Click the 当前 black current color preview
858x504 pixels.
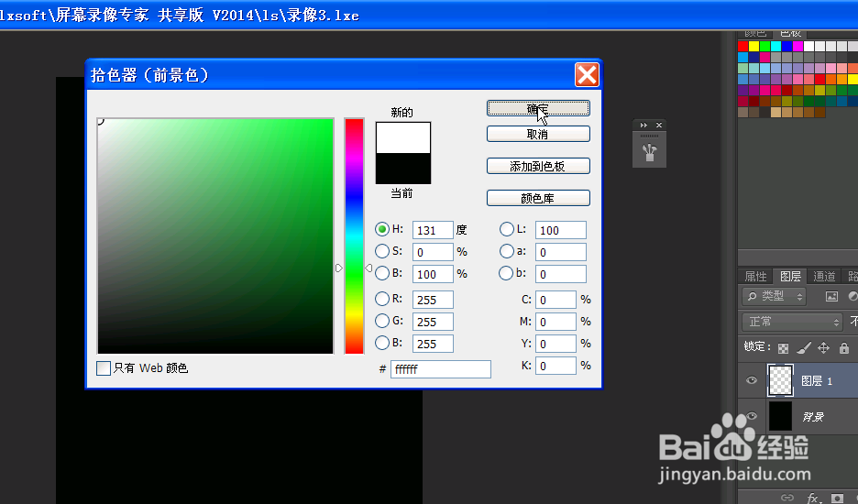tap(403, 169)
